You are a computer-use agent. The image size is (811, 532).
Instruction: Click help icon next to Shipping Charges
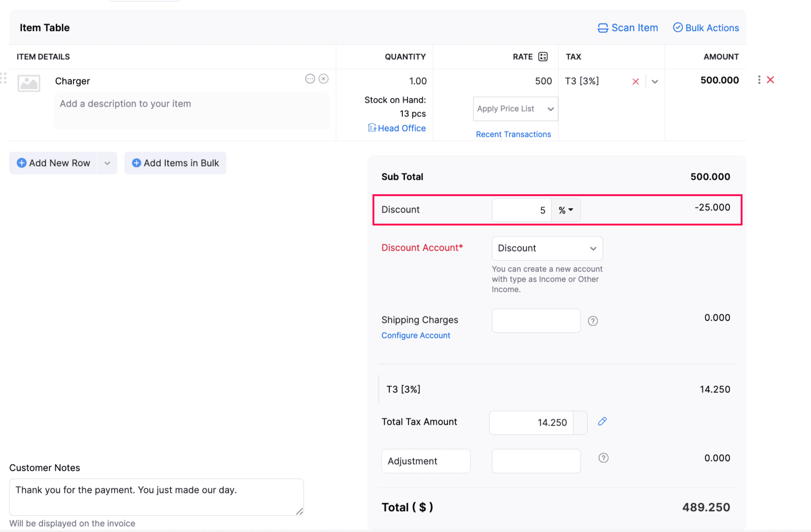pyautogui.click(x=593, y=321)
